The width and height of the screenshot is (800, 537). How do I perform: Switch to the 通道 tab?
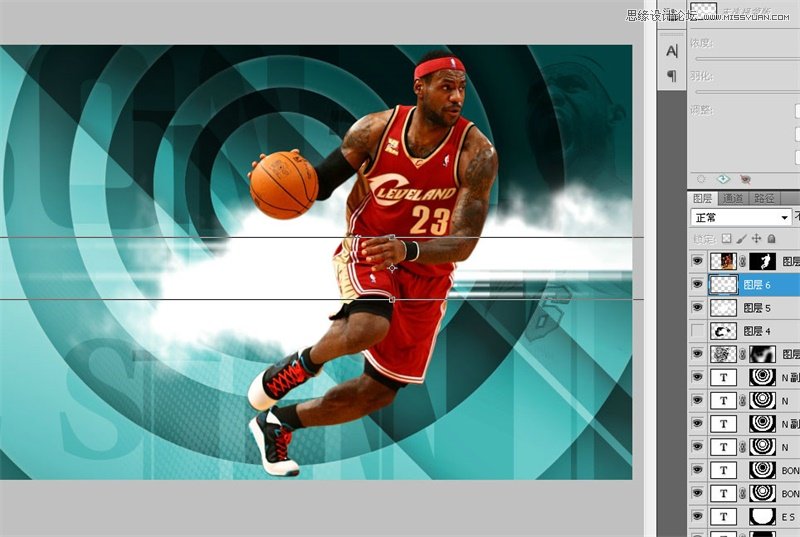click(x=733, y=198)
